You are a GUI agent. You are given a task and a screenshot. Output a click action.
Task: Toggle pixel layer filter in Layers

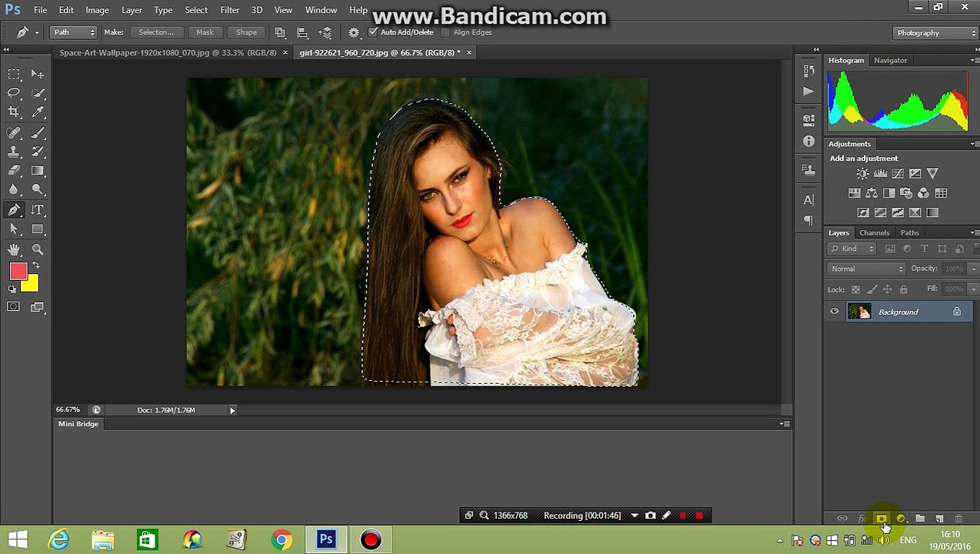point(890,249)
